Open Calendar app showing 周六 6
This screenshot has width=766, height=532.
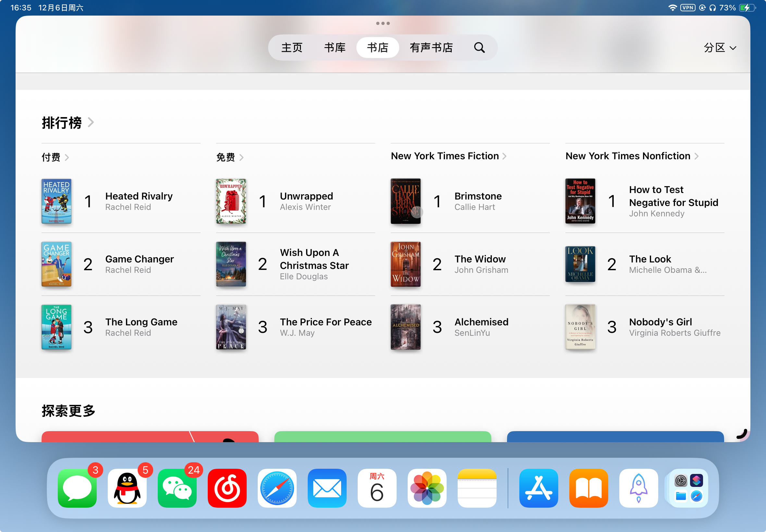377,488
